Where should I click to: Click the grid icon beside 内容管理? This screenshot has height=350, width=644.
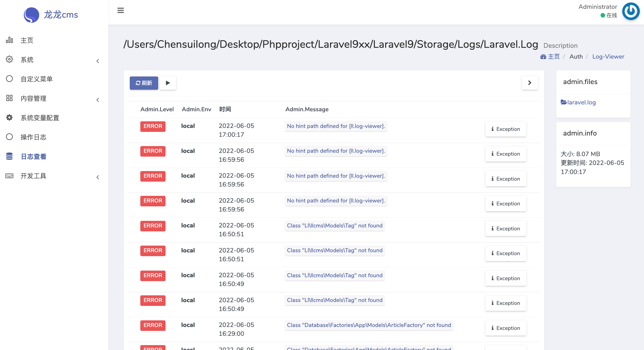coord(9,98)
